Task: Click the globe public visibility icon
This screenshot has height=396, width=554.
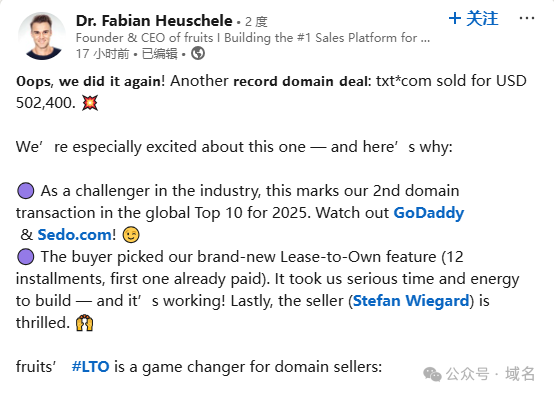Action: coord(198,54)
